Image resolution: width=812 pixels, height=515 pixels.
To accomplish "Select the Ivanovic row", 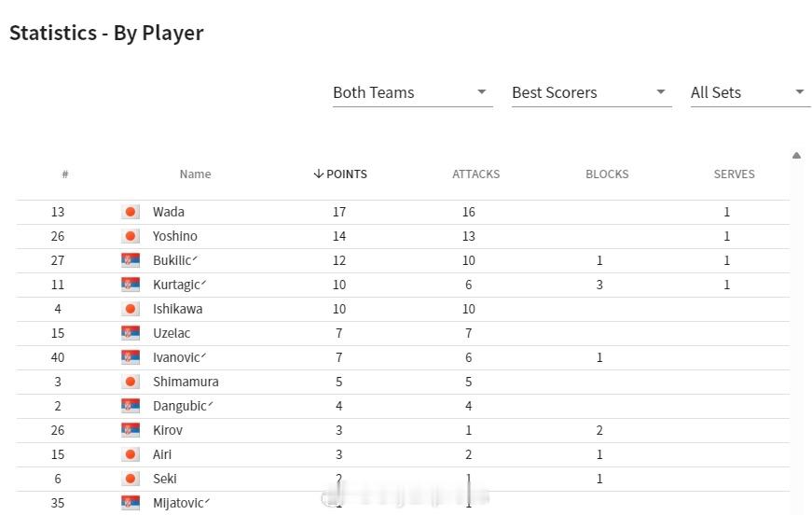I will pos(403,357).
